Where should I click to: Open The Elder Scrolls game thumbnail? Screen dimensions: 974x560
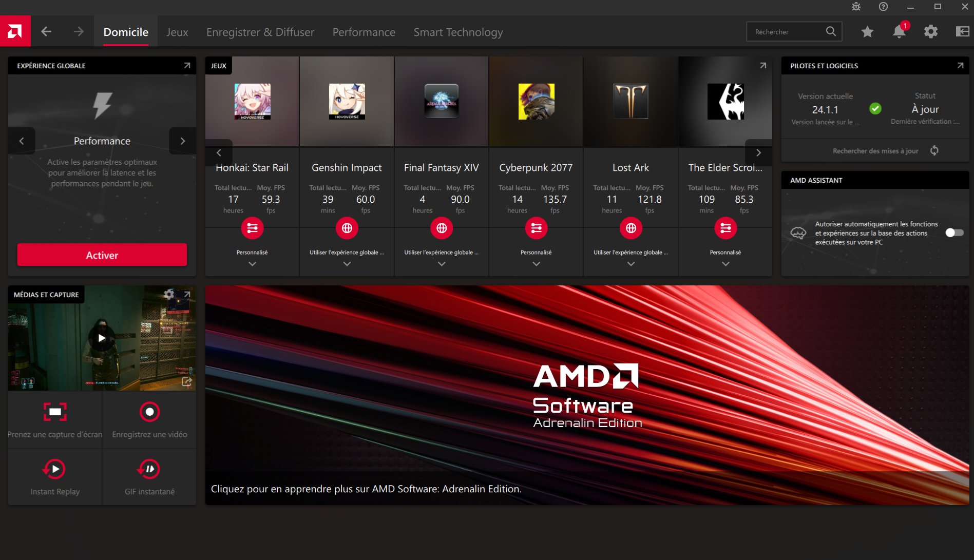pyautogui.click(x=725, y=102)
